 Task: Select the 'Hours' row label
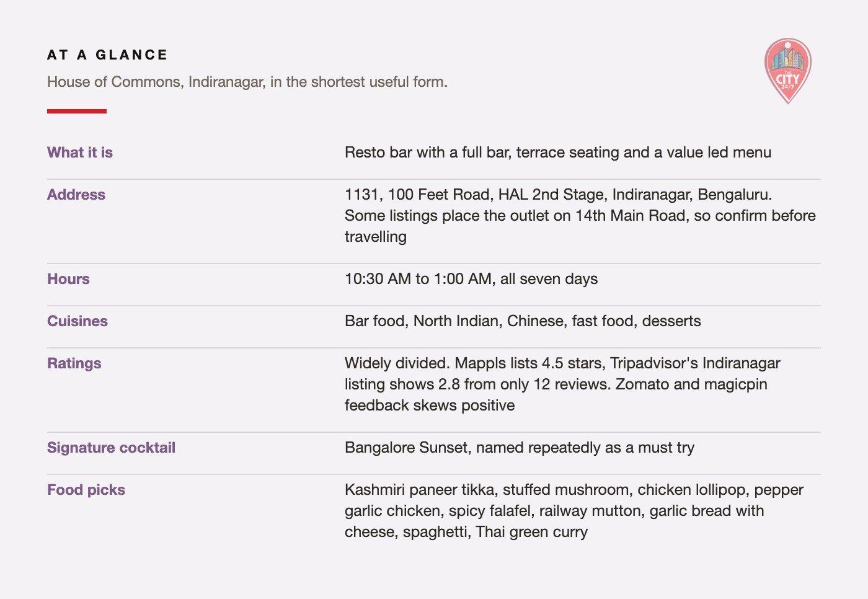pos(68,279)
